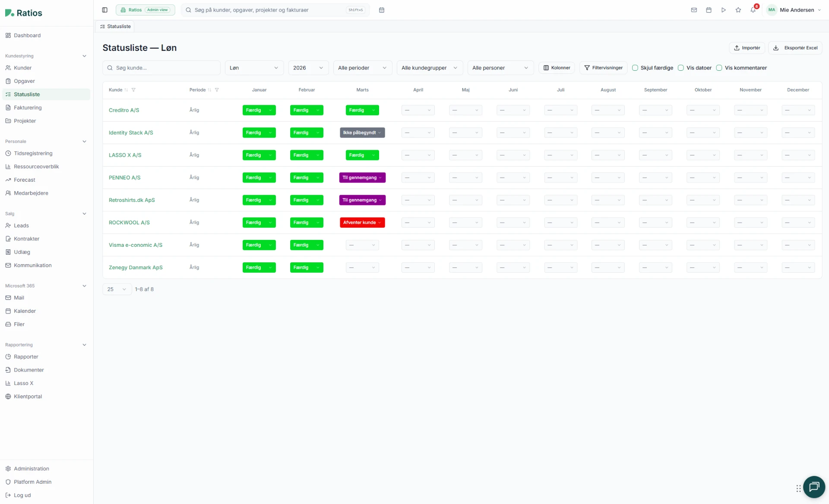Click the grip dots beside chat bubble

pos(798,488)
